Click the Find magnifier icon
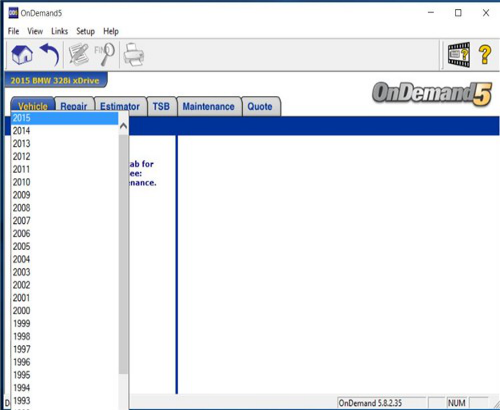The image size is (500, 411). [x=105, y=54]
